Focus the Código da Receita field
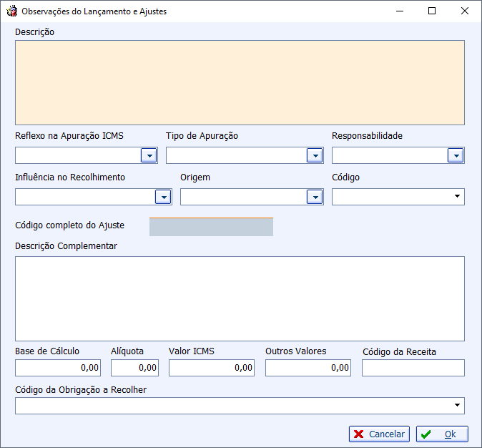The height and width of the screenshot is (448, 482). pyautogui.click(x=413, y=368)
